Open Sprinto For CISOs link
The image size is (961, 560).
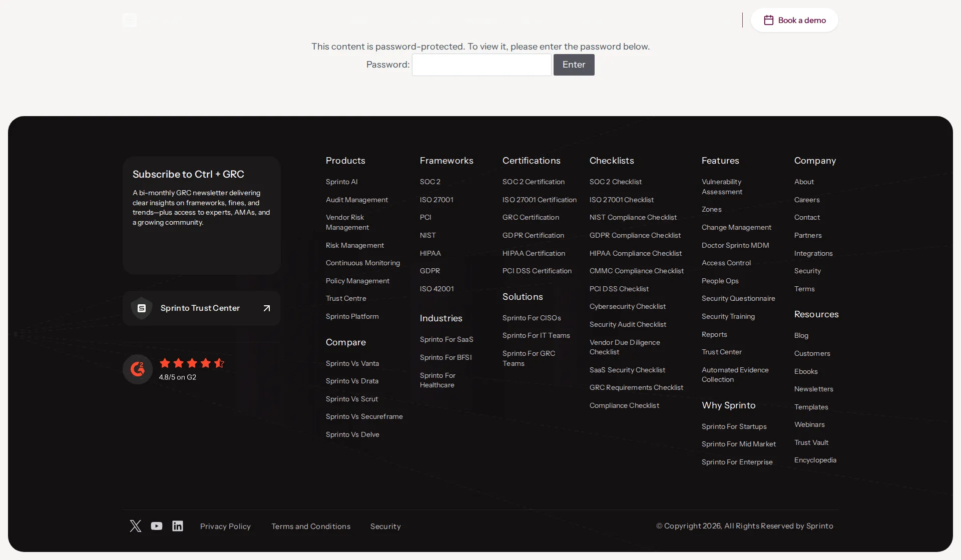(x=532, y=318)
